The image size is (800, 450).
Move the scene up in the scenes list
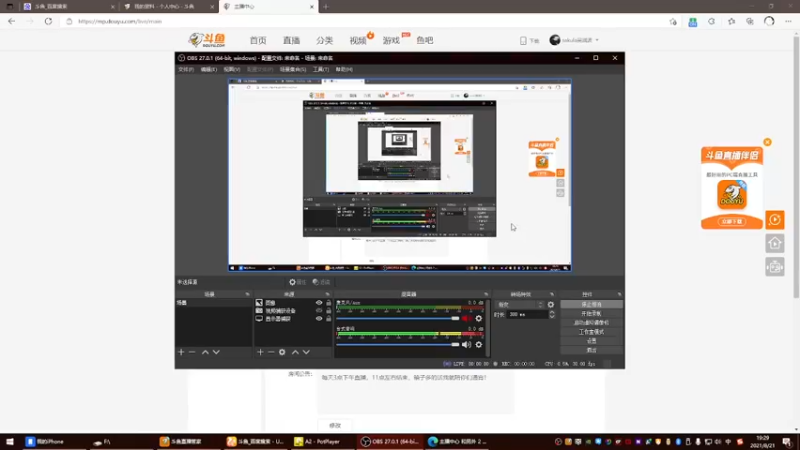point(205,352)
